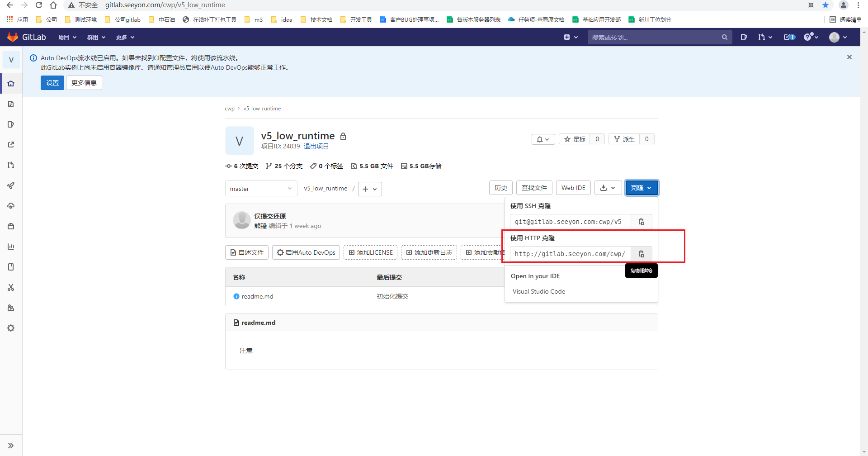Click the blue 设置 button
Viewport: 868px width, 456px height.
point(52,83)
